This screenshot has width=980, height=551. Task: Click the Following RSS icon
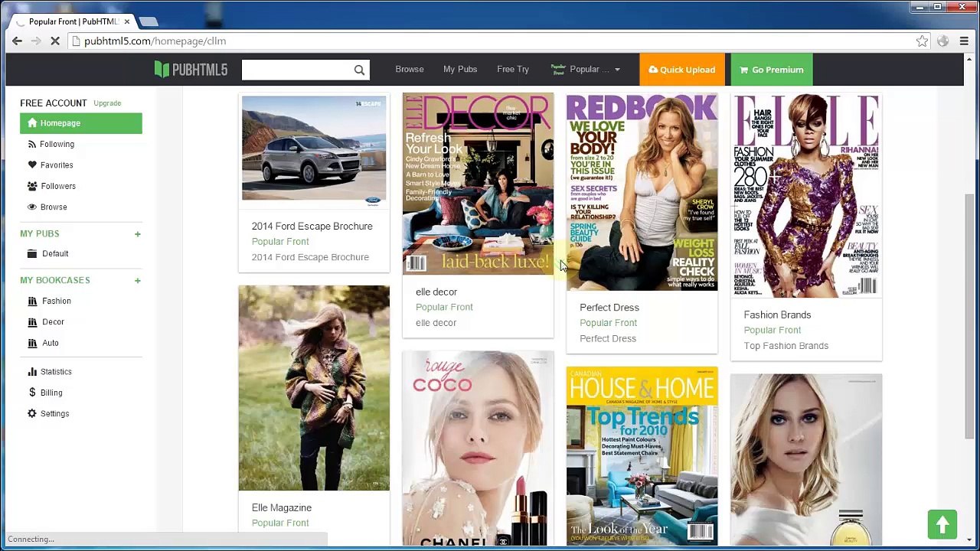32,144
